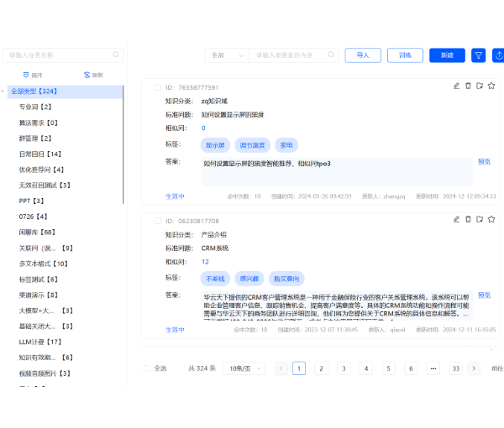Open the 全部 search scope dropdown
Viewport: 504px width, 428px height.
click(x=226, y=55)
